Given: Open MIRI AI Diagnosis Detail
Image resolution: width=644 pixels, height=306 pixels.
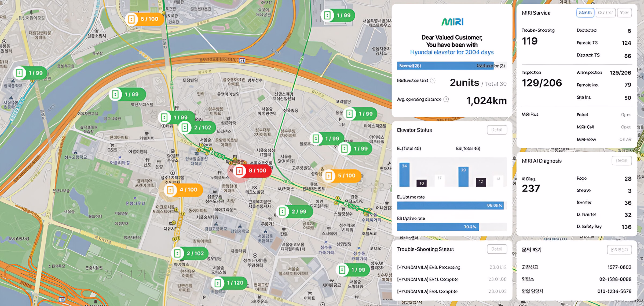Looking at the screenshot, I should (x=621, y=161).
